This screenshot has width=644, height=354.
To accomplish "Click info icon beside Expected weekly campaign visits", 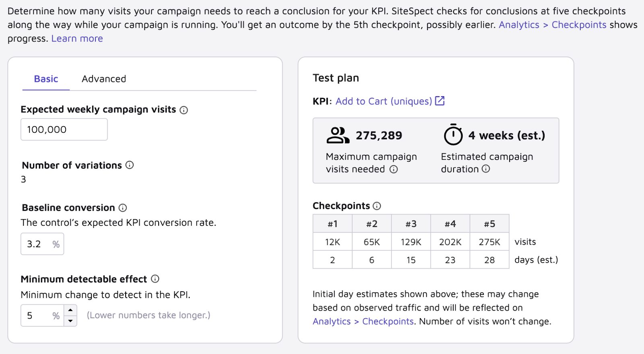I will point(184,110).
